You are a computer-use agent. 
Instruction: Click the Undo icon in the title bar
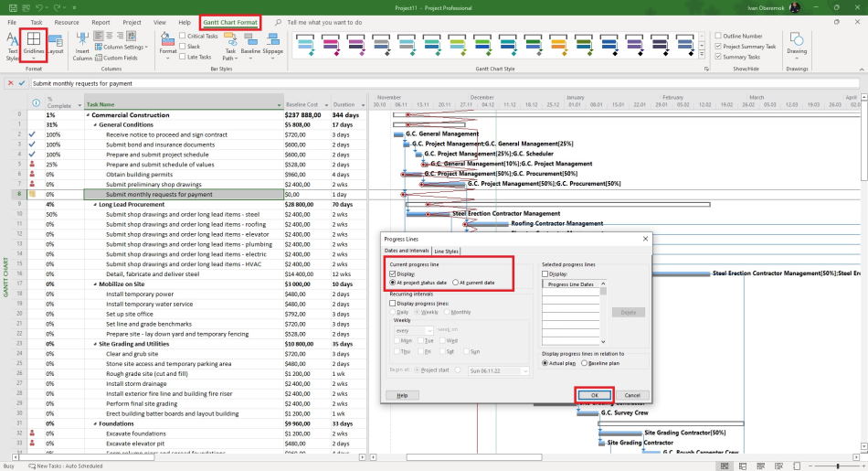pos(39,7)
